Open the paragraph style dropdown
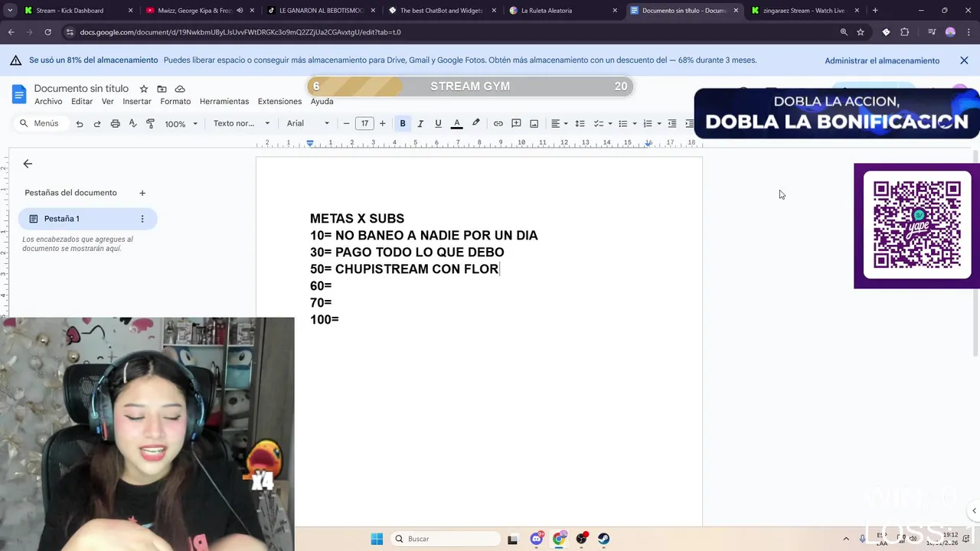Screen dimensions: 980x551 (241, 123)
